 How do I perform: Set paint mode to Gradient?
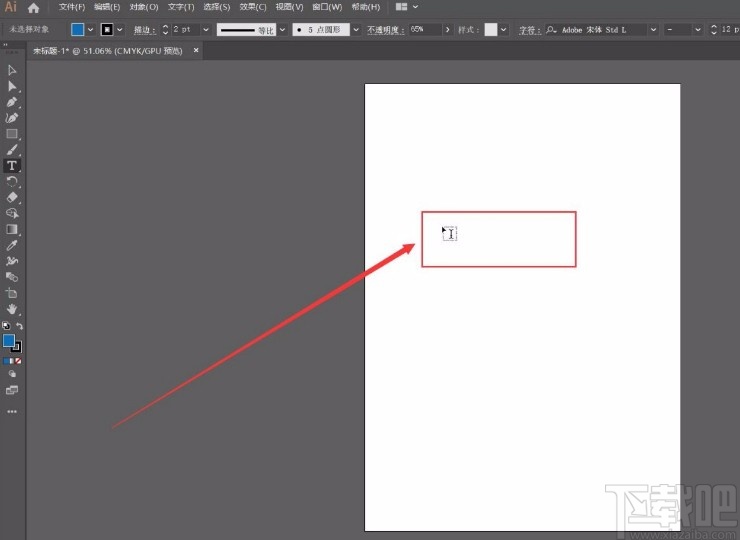pos(12,361)
